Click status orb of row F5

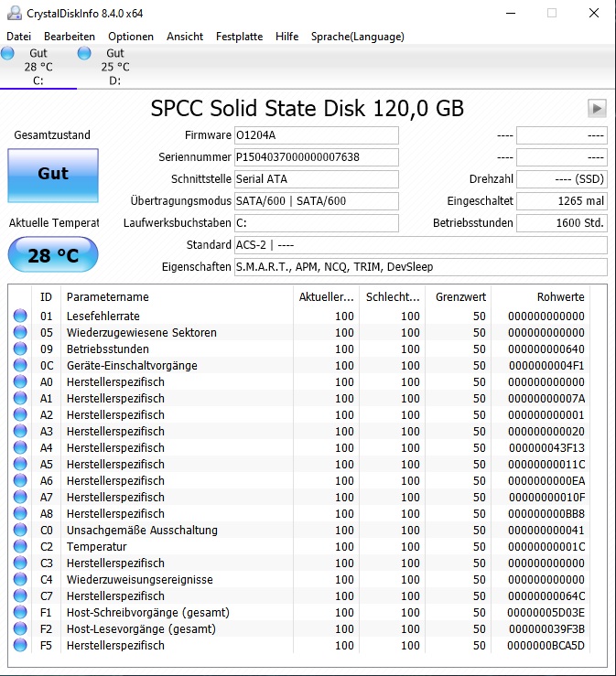[x=20, y=646]
